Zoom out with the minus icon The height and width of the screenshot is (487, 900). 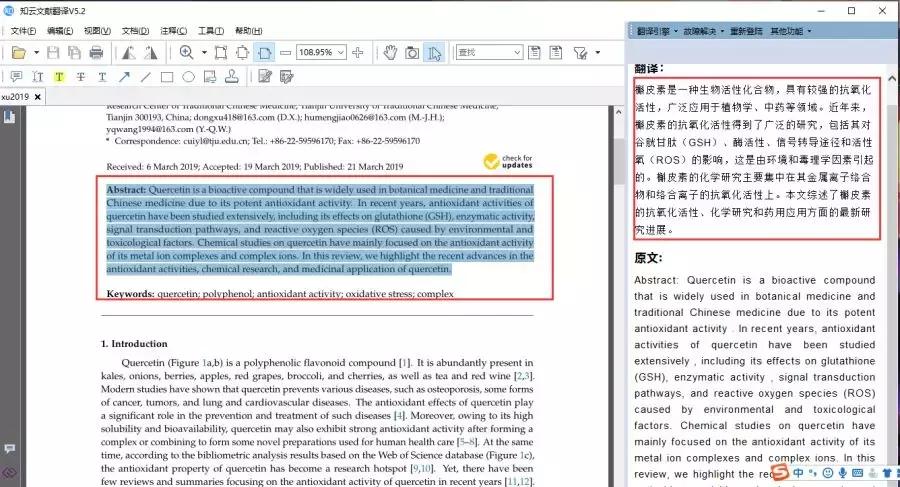(x=285, y=53)
